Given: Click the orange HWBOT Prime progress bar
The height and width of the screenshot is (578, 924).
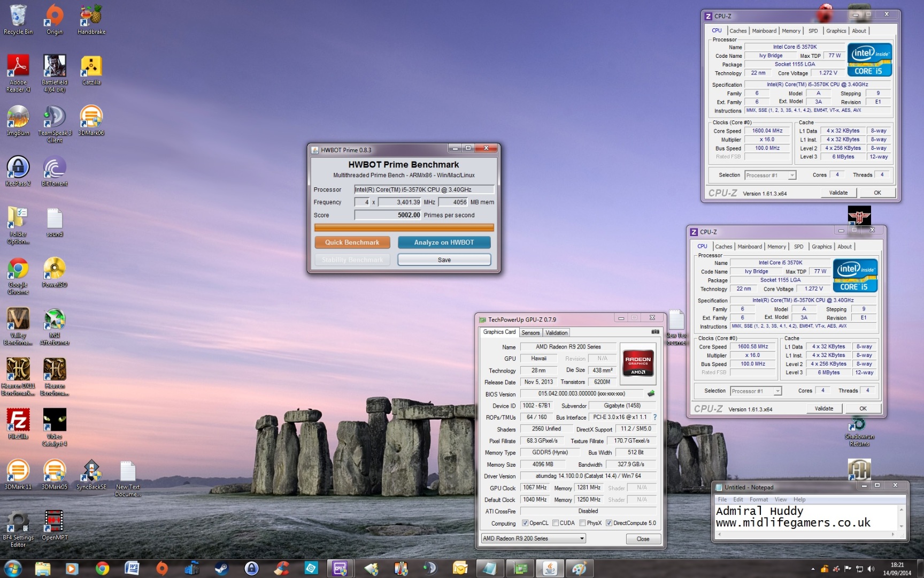Looking at the screenshot, I should [x=404, y=228].
